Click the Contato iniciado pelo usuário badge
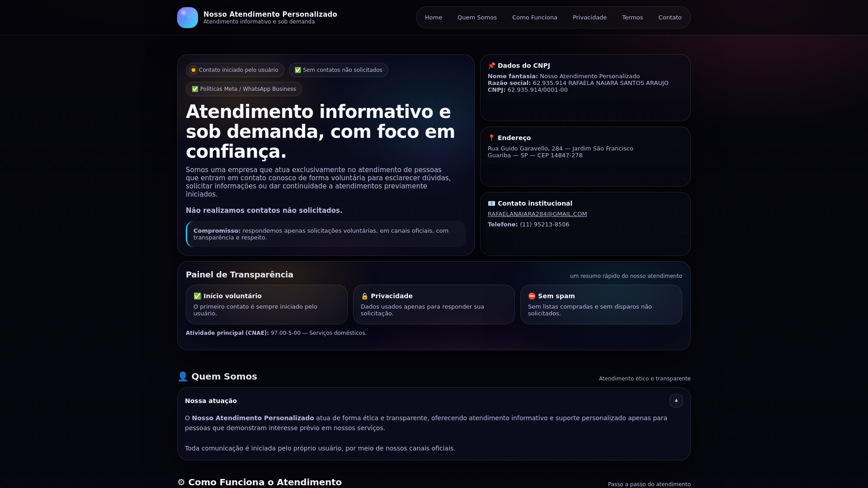This screenshot has width=868, height=488. click(x=235, y=70)
